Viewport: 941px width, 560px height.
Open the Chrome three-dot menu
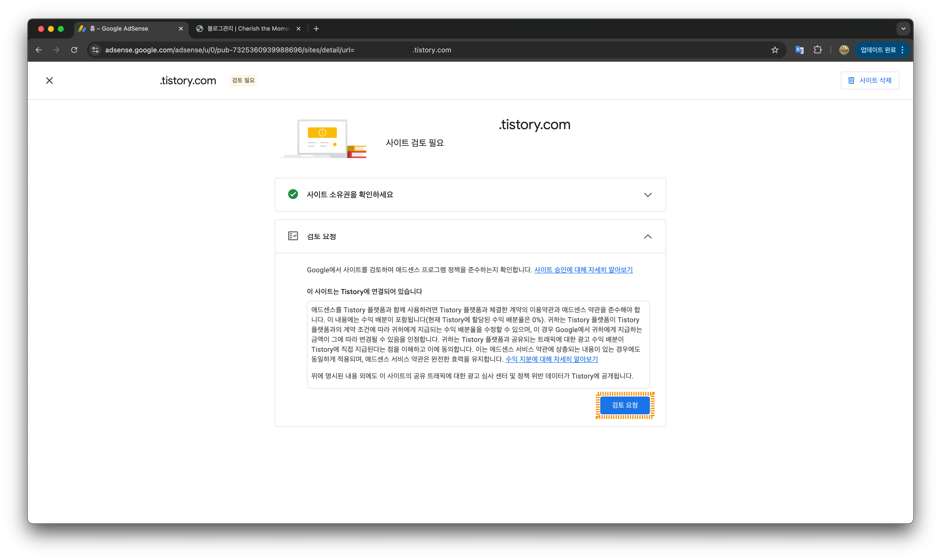tap(902, 50)
